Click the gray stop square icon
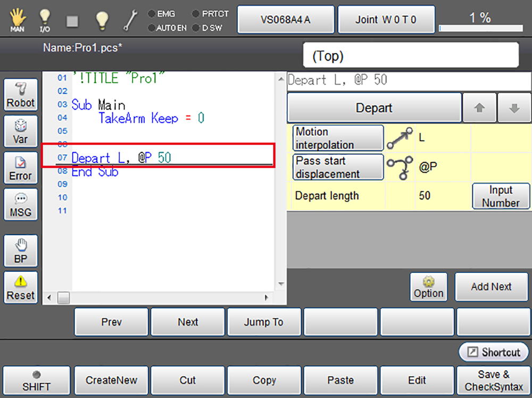The image size is (532, 398). pos(72,21)
